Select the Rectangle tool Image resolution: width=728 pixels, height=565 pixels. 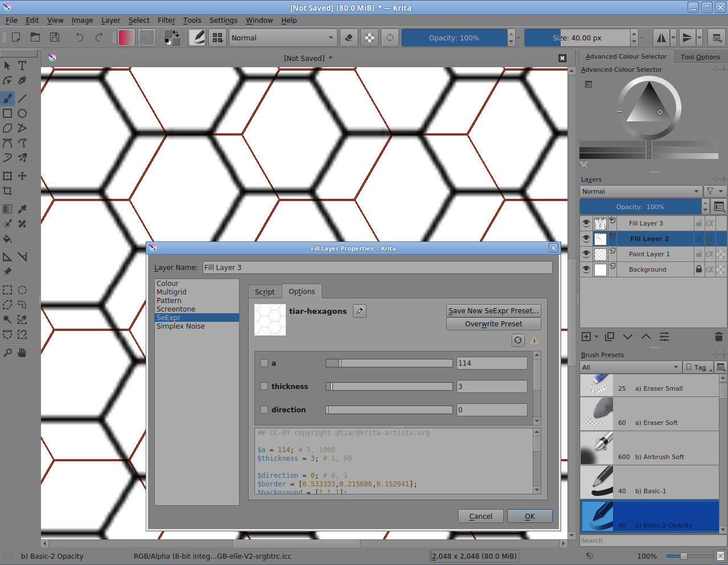[x=7, y=113]
